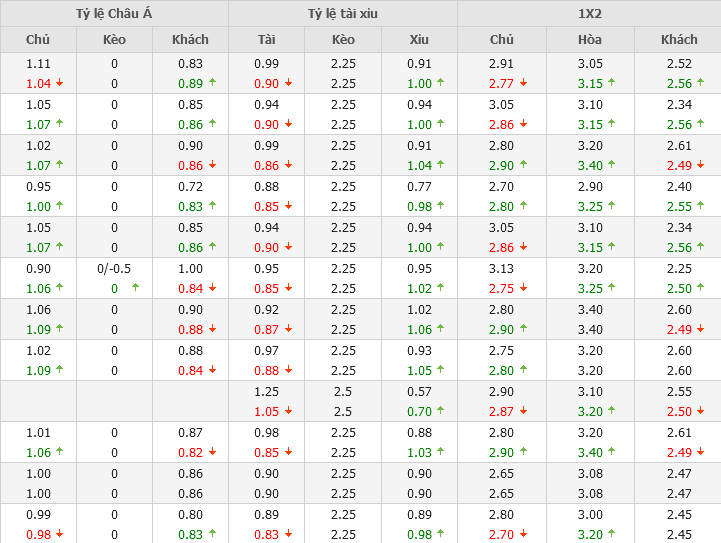This screenshot has width=721, height=543.
Task: Click the green up arrow beside 0.70
Action: coord(442,412)
